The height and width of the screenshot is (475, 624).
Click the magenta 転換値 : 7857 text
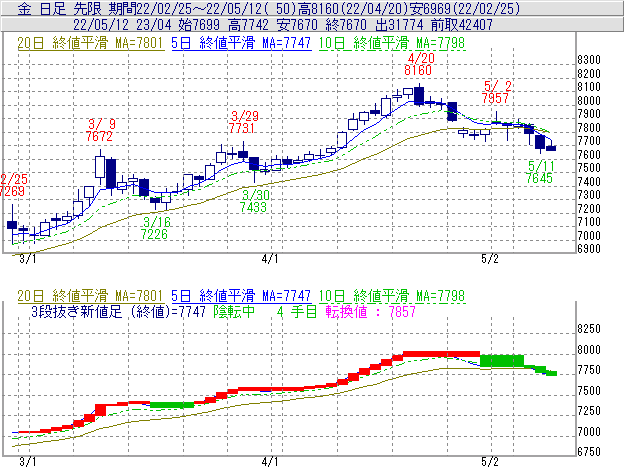click(370, 311)
